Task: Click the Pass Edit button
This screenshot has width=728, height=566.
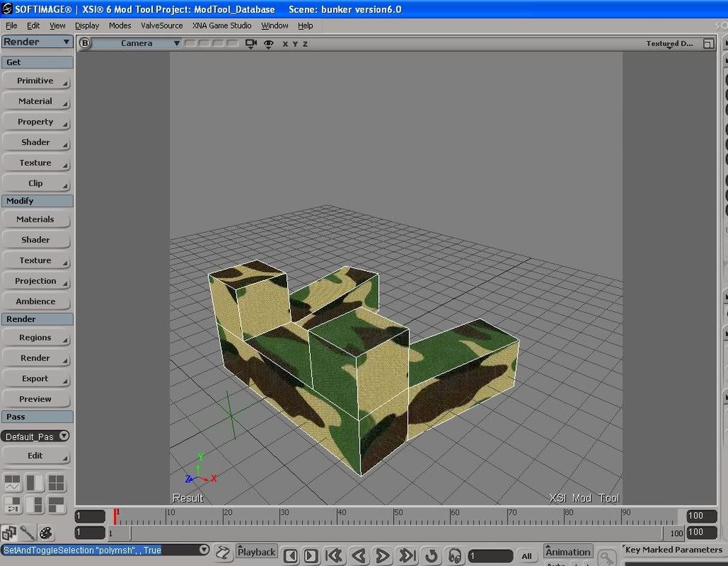Action: click(36, 456)
